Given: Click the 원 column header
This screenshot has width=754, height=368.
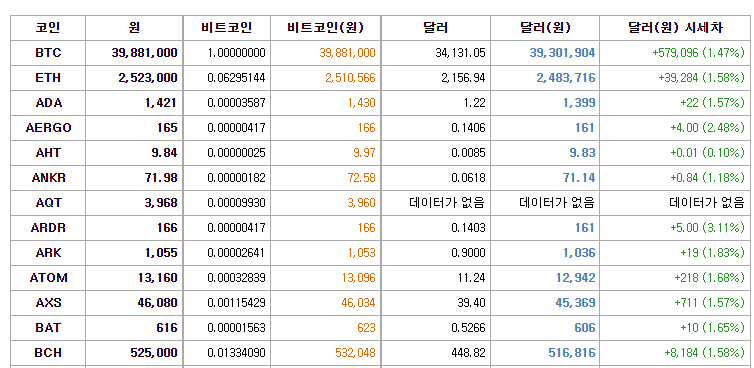Looking at the screenshot, I should pos(134,28).
